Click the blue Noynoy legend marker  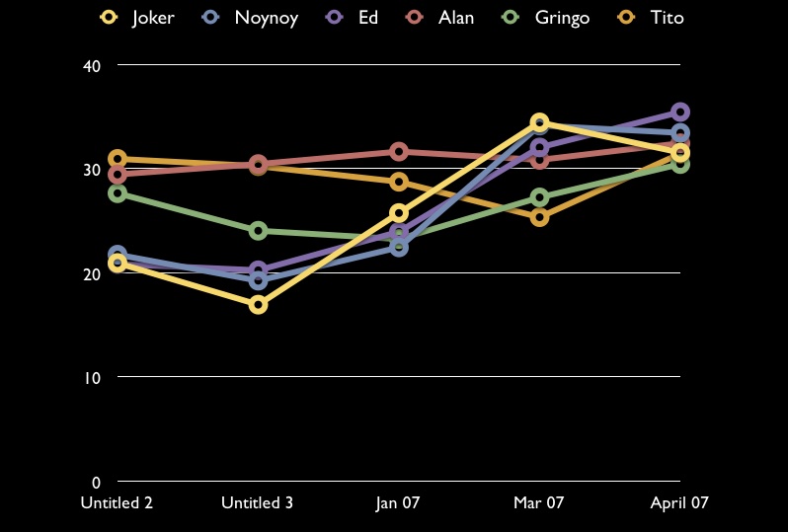coord(209,17)
